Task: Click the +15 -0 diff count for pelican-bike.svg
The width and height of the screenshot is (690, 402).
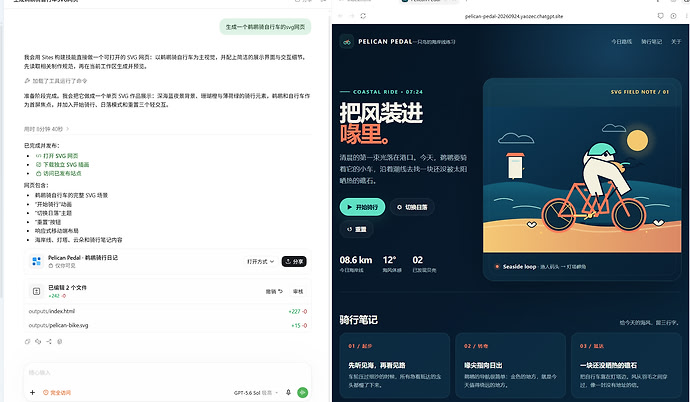Action: click(299, 325)
